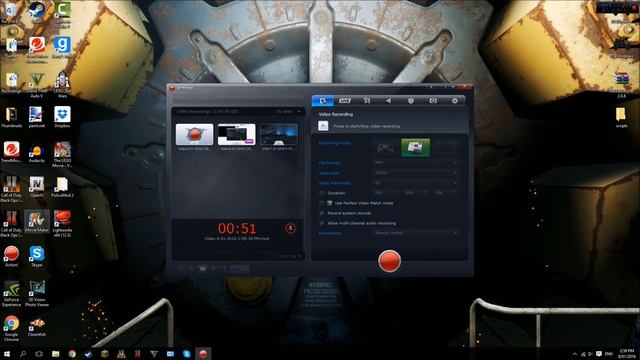Click the Duration hours field
The width and height of the screenshot is (640, 360).
point(384,193)
